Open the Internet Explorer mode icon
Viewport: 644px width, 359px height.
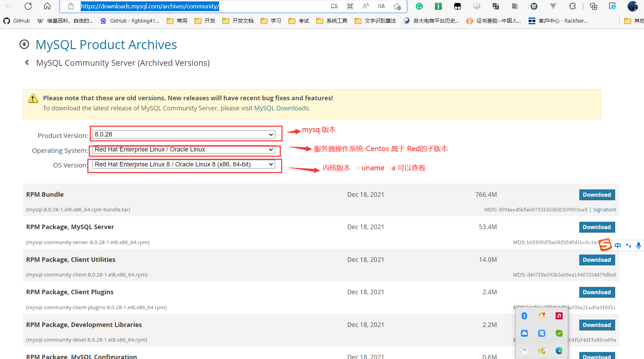click(x=613, y=6)
